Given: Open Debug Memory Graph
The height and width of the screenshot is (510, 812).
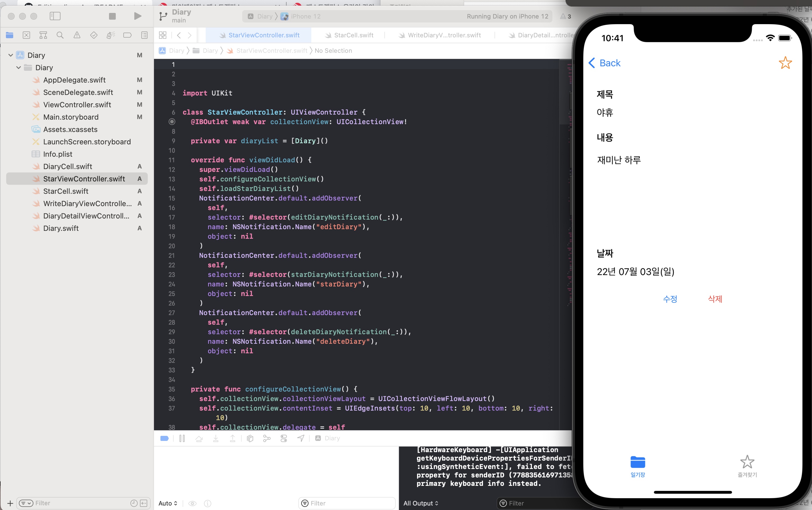Looking at the screenshot, I should tap(267, 438).
